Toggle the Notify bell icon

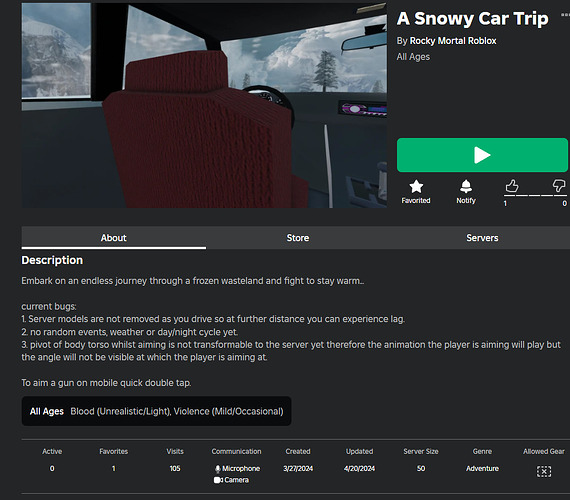pos(466,187)
